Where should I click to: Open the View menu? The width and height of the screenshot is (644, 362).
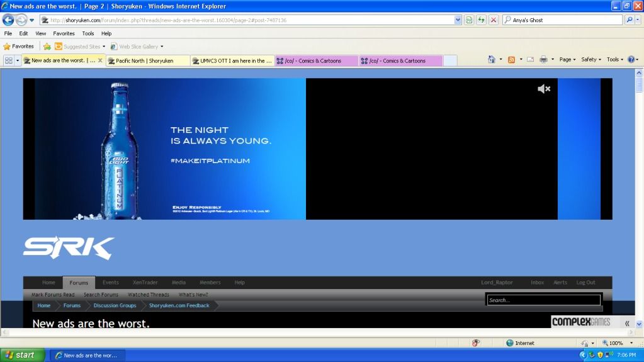click(41, 33)
